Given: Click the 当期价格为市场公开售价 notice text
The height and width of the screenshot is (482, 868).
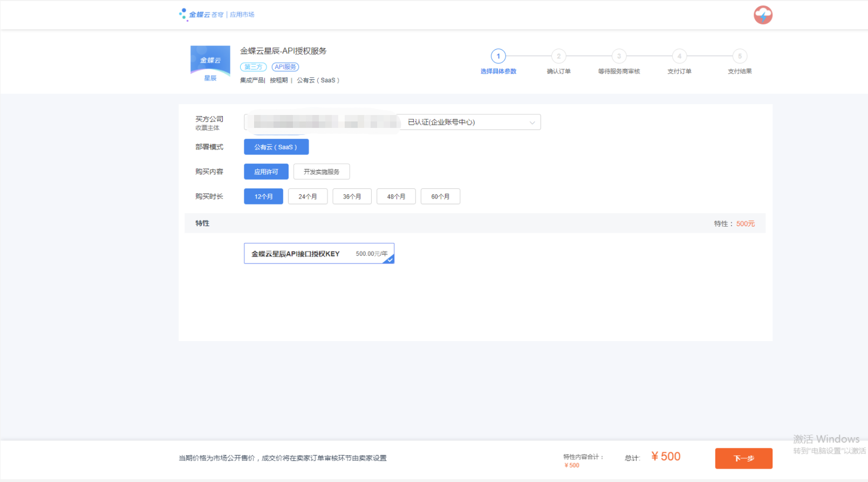Looking at the screenshot, I should tap(283, 458).
